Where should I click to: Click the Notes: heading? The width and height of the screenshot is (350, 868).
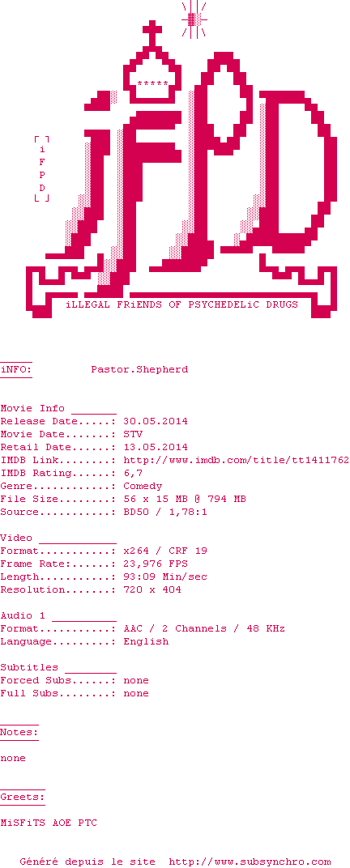click(19, 732)
